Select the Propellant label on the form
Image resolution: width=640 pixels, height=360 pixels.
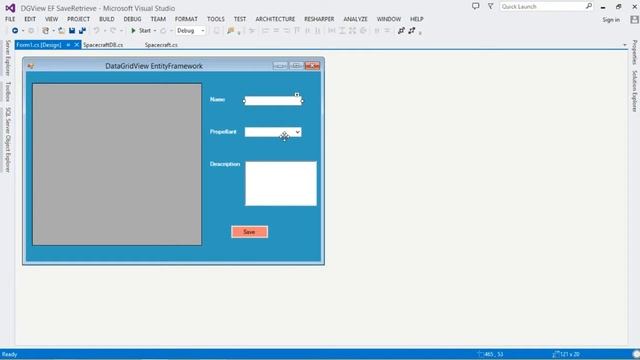pyautogui.click(x=223, y=132)
